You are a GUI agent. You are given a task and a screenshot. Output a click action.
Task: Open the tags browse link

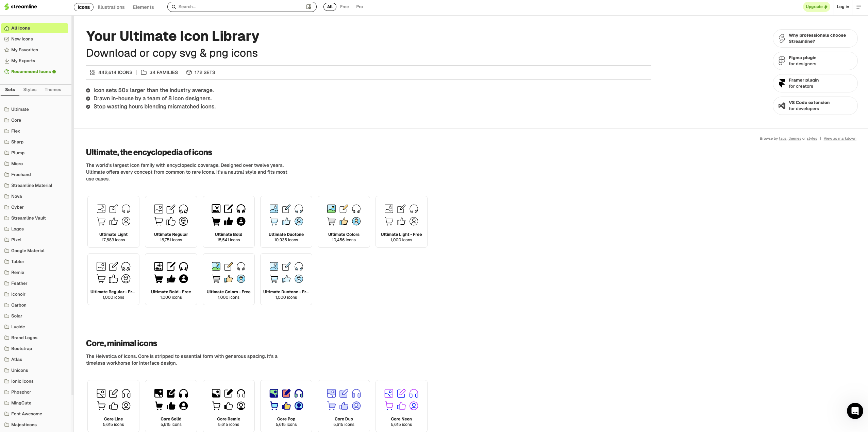point(783,139)
